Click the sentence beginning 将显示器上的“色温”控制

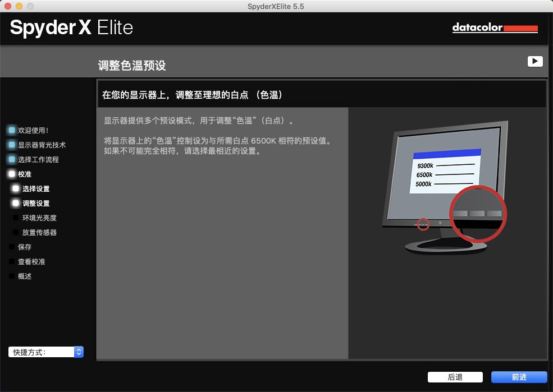[218, 141]
